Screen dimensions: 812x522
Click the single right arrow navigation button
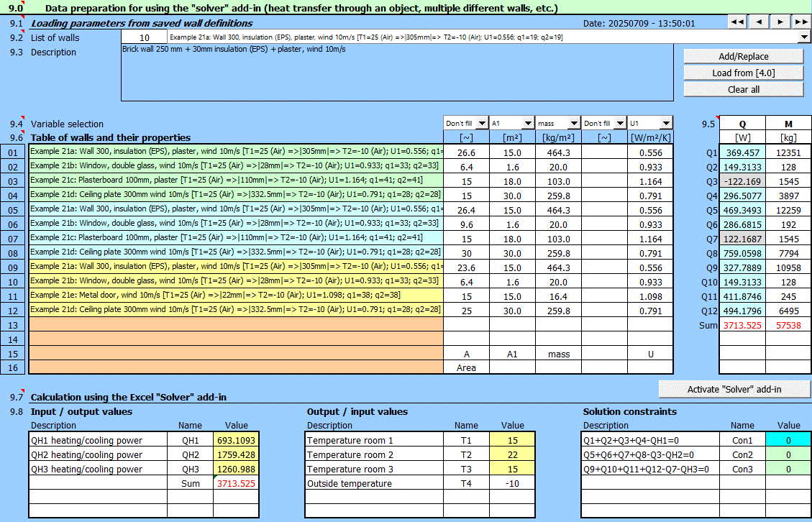pos(780,22)
